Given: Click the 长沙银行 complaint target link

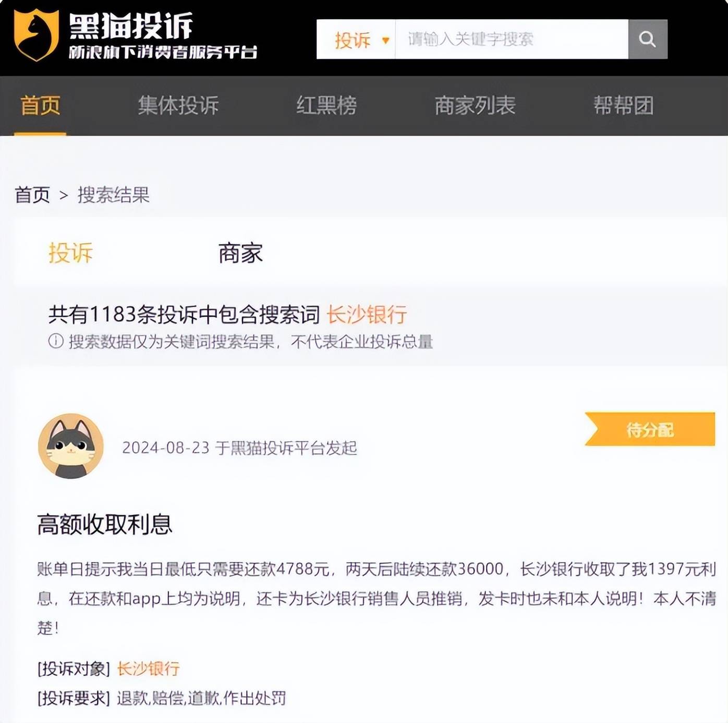Looking at the screenshot, I should 149,668.
